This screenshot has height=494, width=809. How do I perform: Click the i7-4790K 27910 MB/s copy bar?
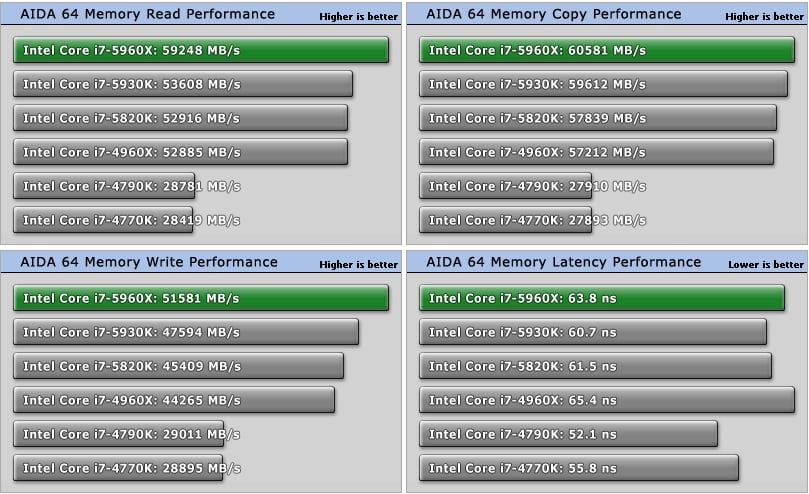(507, 186)
